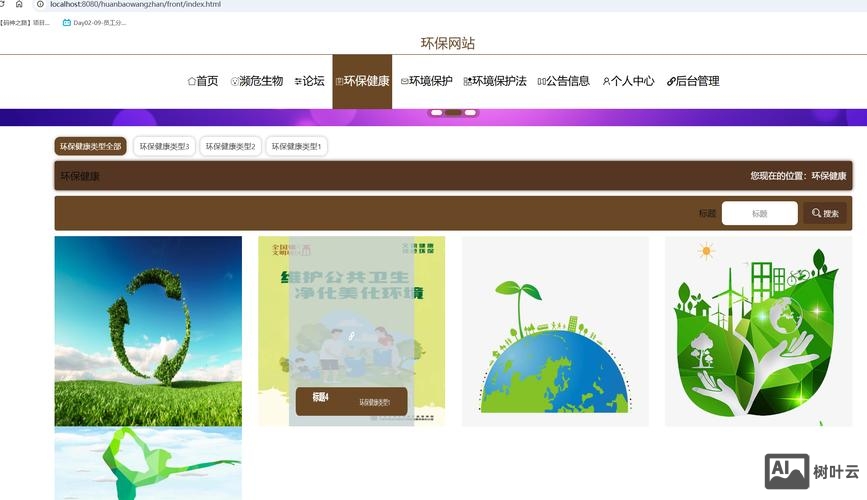Open the half globe with sprout card
Viewport: 867px width, 500px height.
tap(555, 331)
